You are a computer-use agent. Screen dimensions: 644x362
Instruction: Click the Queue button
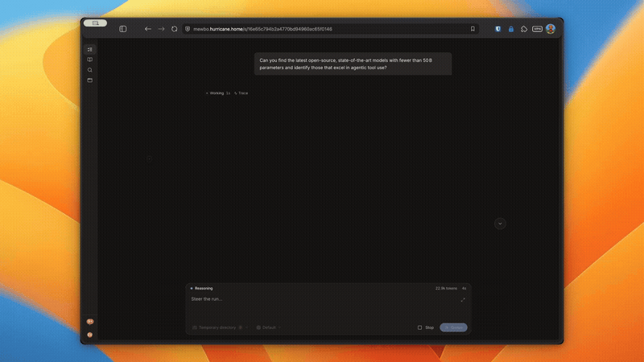point(453,327)
